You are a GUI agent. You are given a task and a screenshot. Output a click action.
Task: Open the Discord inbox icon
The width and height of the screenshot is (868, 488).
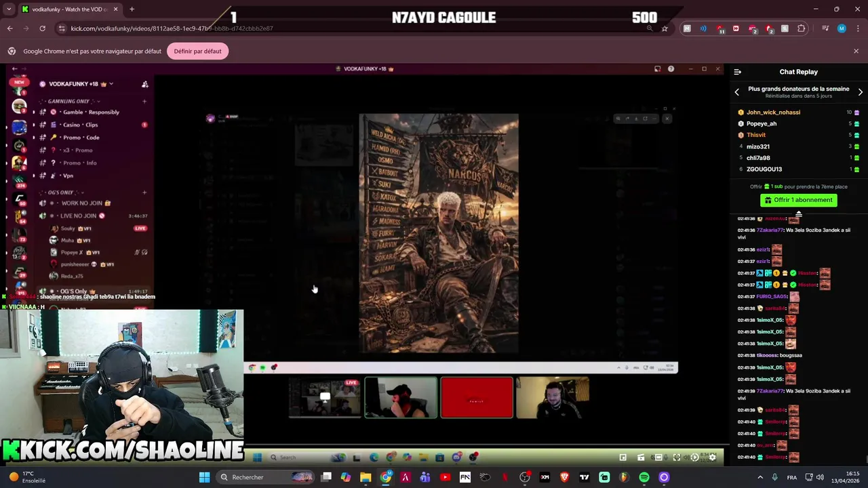(657, 69)
